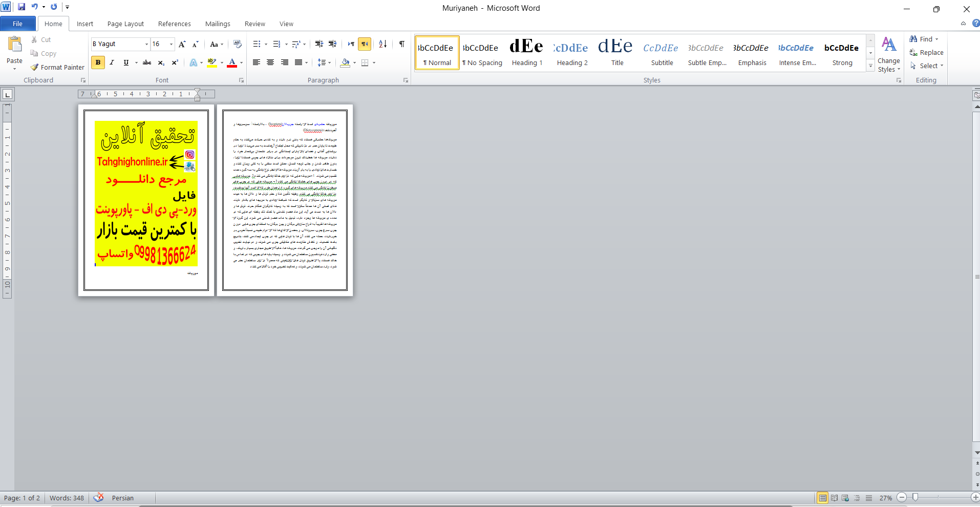Open the font name dropdown showing B Yagut
The image size is (980, 507).
pos(146,44)
